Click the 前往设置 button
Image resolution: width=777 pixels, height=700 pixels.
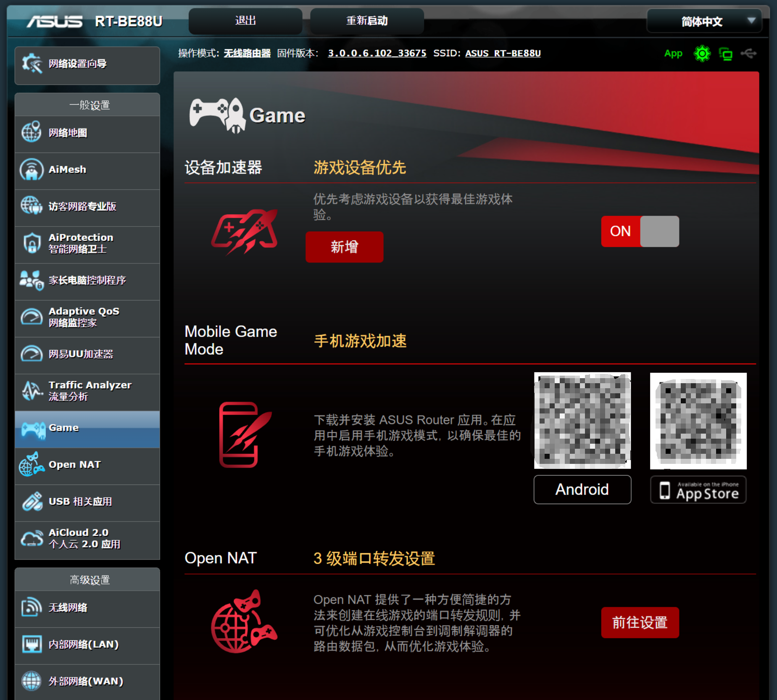click(x=640, y=622)
